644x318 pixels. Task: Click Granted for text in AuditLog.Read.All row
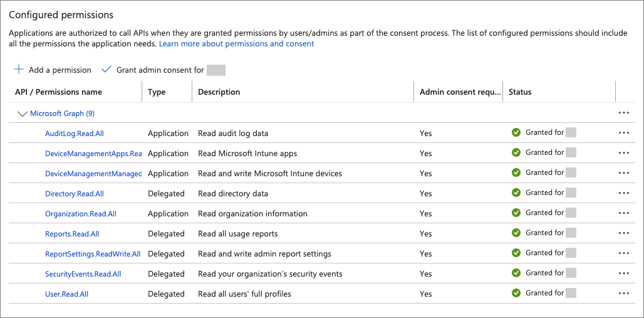point(544,132)
